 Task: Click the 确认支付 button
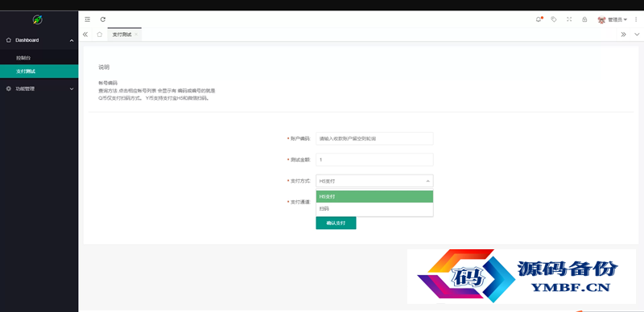pos(336,224)
